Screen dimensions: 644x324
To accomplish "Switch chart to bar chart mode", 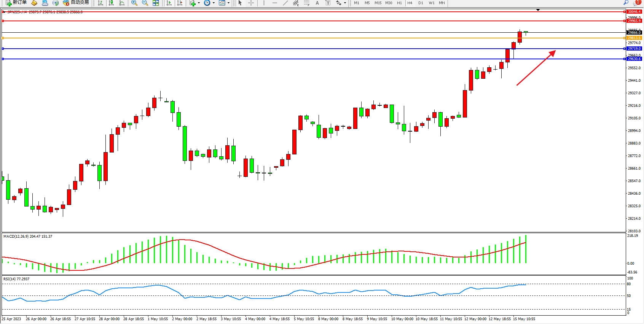I will 100,3.
